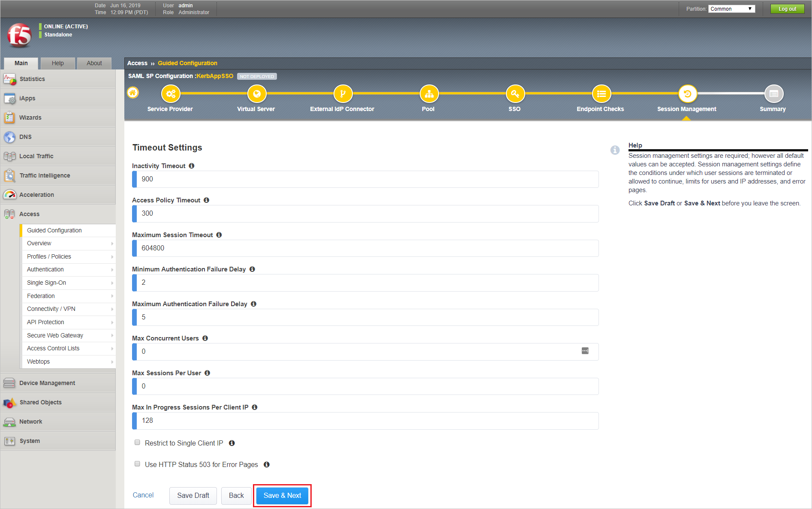
Task: Click into Max In Progress Sessions field
Action: tap(365, 421)
